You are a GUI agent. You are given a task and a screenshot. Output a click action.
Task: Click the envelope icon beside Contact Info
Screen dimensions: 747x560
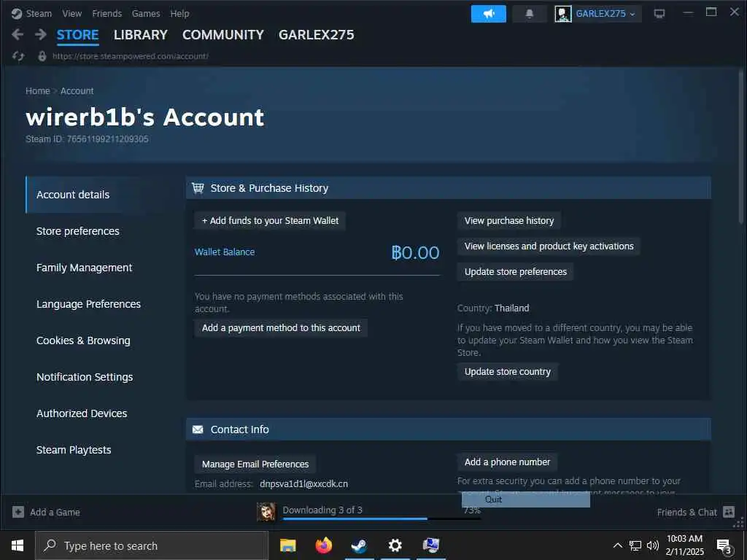198,429
